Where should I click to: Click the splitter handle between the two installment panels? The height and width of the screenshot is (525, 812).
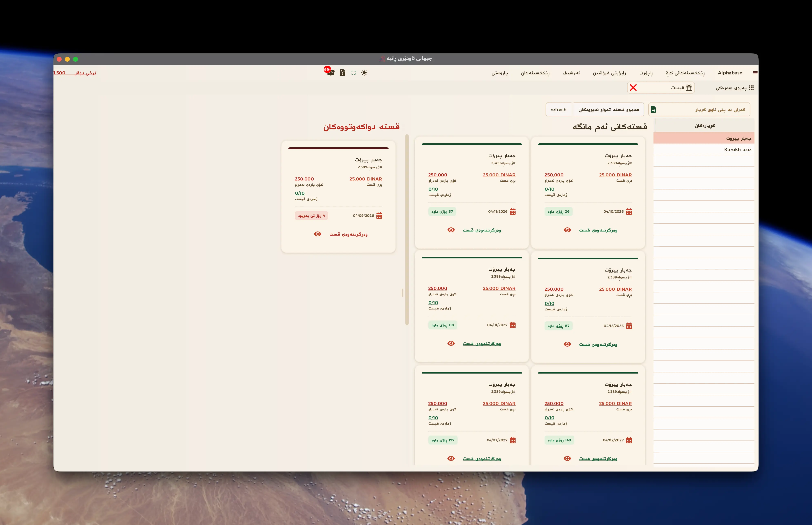click(402, 293)
